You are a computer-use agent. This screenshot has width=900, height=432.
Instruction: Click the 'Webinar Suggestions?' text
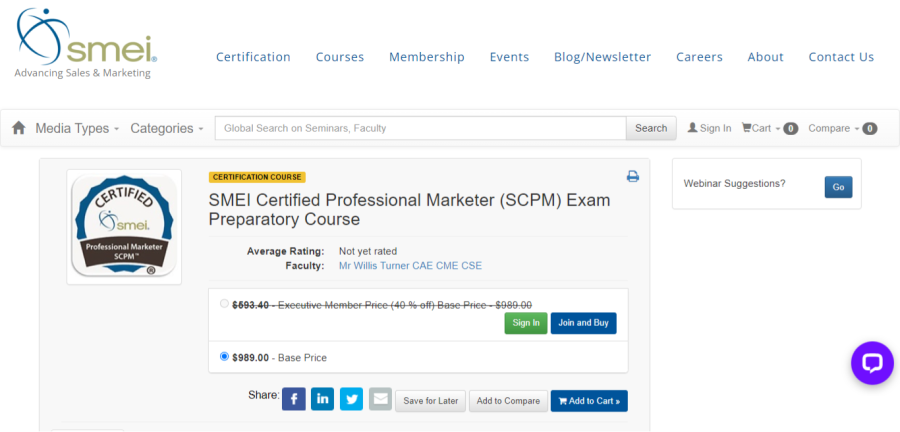click(x=734, y=184)
